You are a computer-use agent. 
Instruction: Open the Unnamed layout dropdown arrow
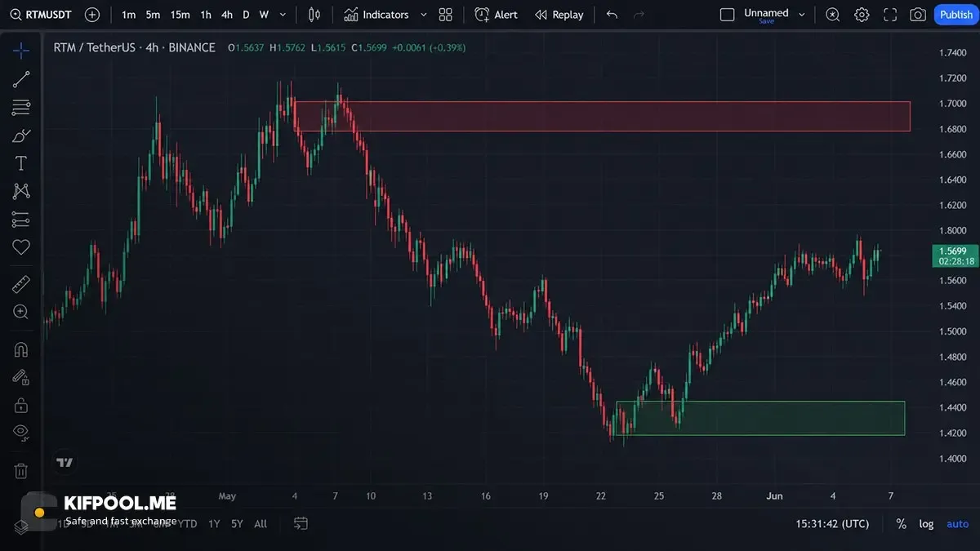coord(801,15)
